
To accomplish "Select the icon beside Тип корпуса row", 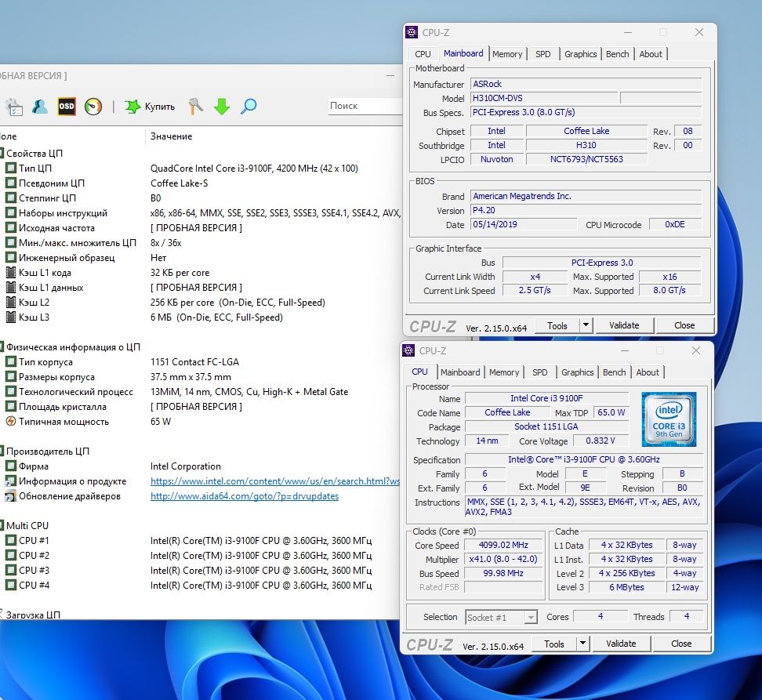I will (x=11, y=362).
